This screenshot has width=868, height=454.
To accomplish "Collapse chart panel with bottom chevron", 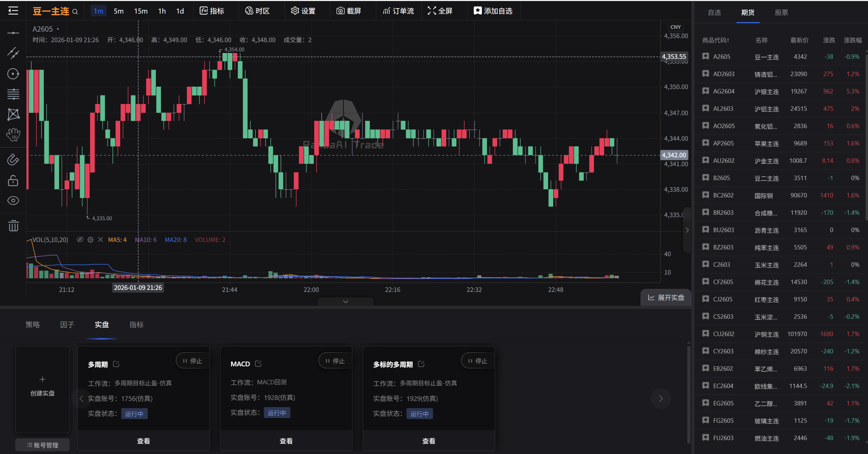I will click(x=346, y=301).
